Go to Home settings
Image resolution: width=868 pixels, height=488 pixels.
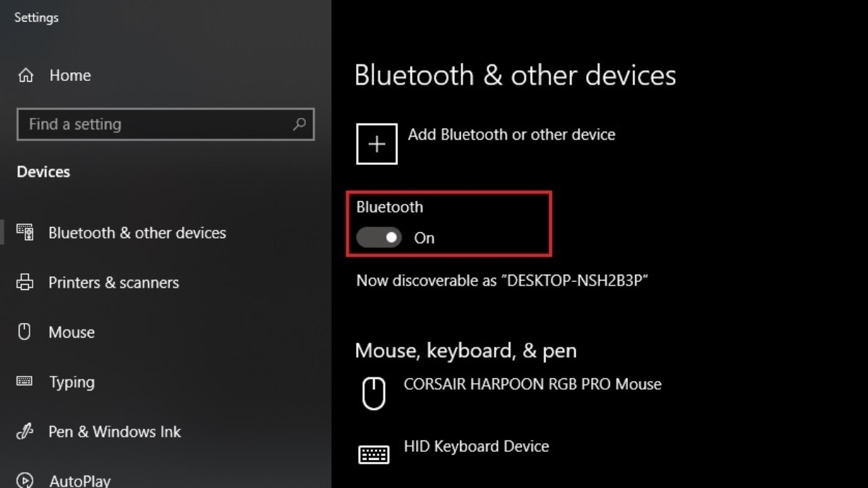[x=70, y=75]
